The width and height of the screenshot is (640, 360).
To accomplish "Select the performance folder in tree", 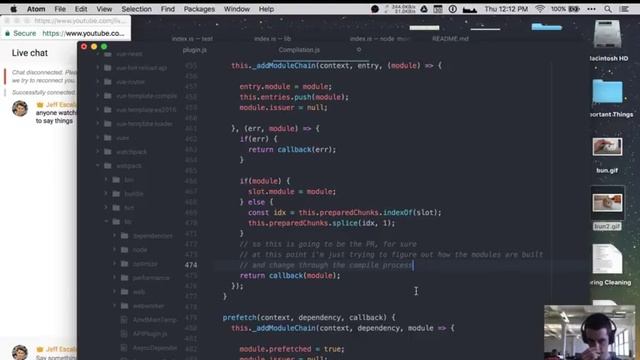I will [151, 278].
